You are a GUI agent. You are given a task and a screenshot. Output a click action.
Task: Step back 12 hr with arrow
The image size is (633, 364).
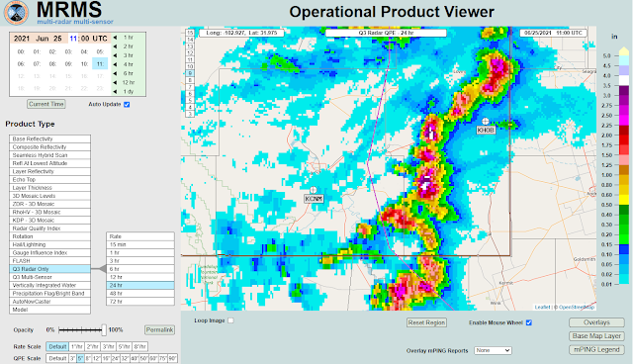point(115,82)
